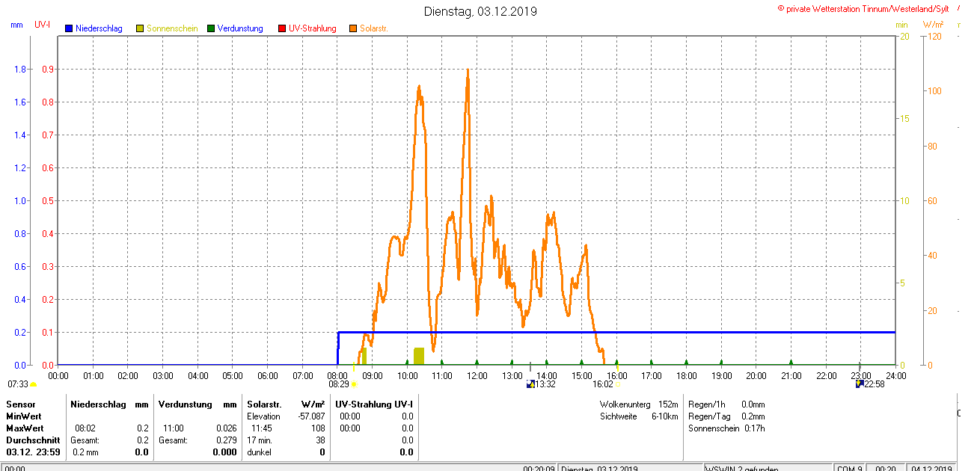Click the moonset icon beside 22:58
This screenshot has height=471, width=980.
860,384
